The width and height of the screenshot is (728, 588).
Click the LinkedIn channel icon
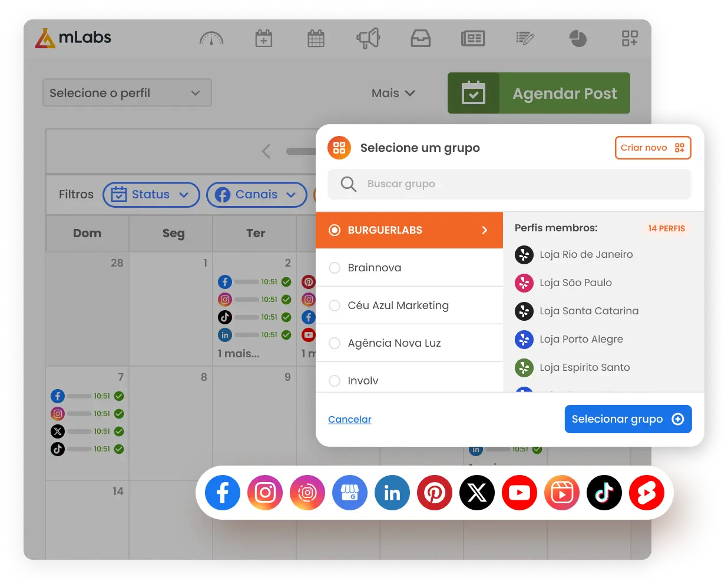(392, 493)
